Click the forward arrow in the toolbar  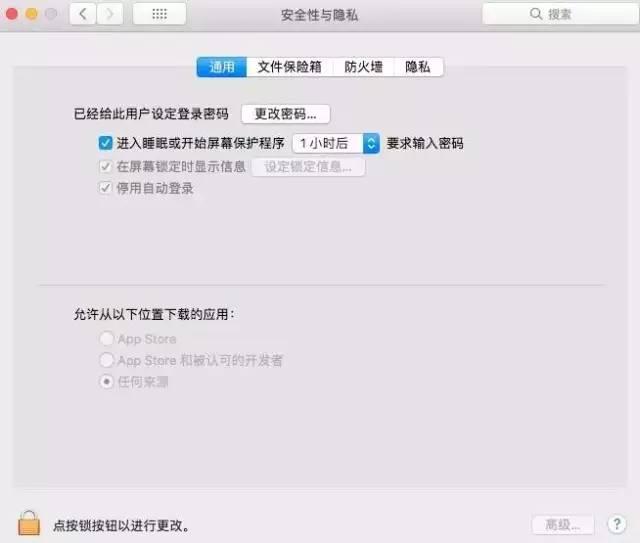[109, 14]
